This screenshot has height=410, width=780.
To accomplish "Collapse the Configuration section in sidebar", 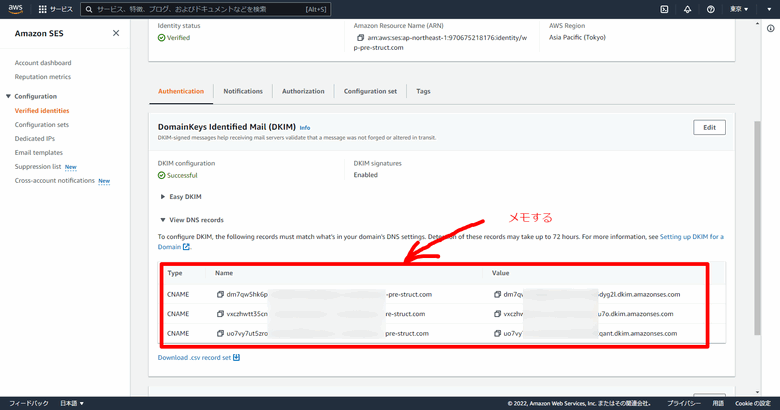I will (8, 97).
